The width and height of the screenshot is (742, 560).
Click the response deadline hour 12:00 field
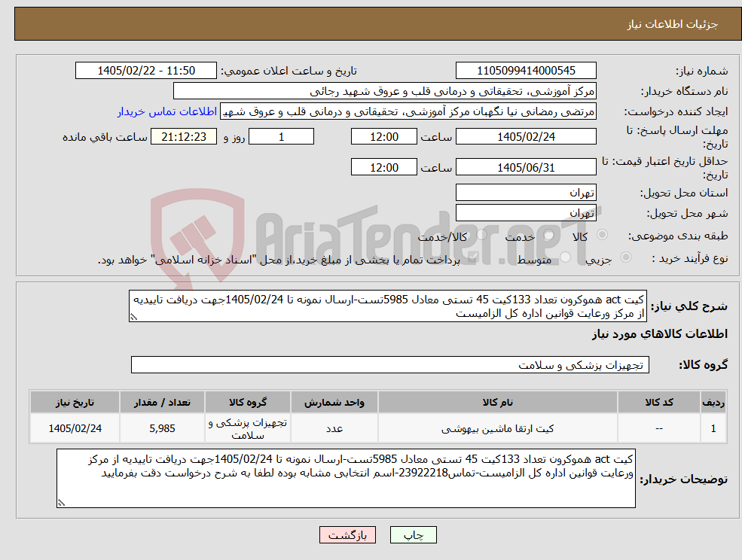(383, 137)
